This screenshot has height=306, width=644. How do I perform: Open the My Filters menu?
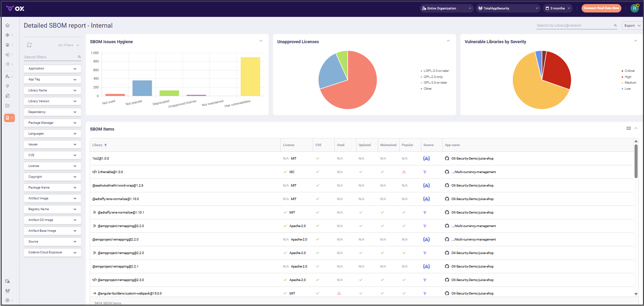click(x=69, y=45)
